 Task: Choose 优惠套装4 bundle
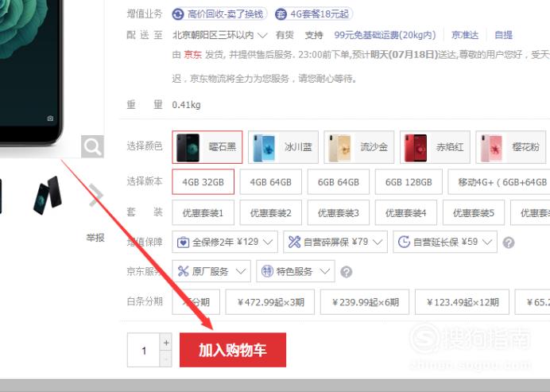406,212
